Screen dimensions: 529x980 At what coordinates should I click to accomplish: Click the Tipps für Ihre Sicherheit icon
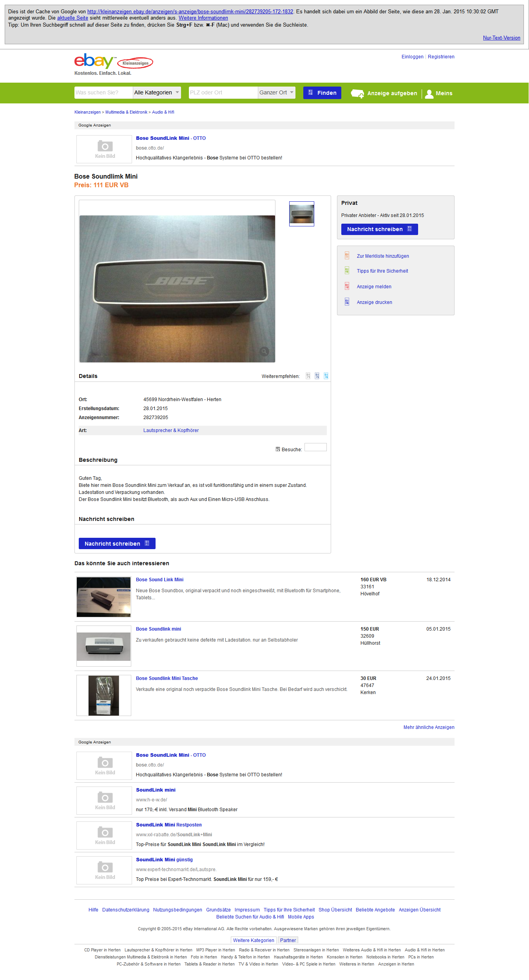[347, 271]
